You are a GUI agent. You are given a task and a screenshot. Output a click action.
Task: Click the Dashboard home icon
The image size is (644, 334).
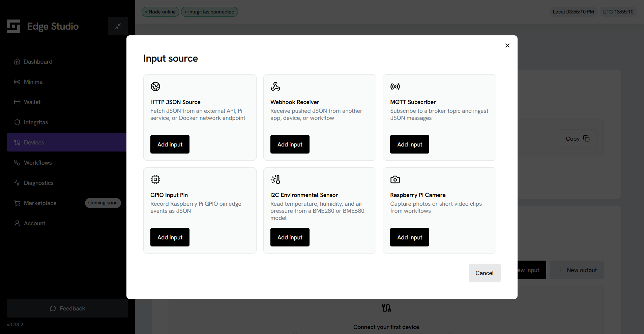tap(17, 62)
